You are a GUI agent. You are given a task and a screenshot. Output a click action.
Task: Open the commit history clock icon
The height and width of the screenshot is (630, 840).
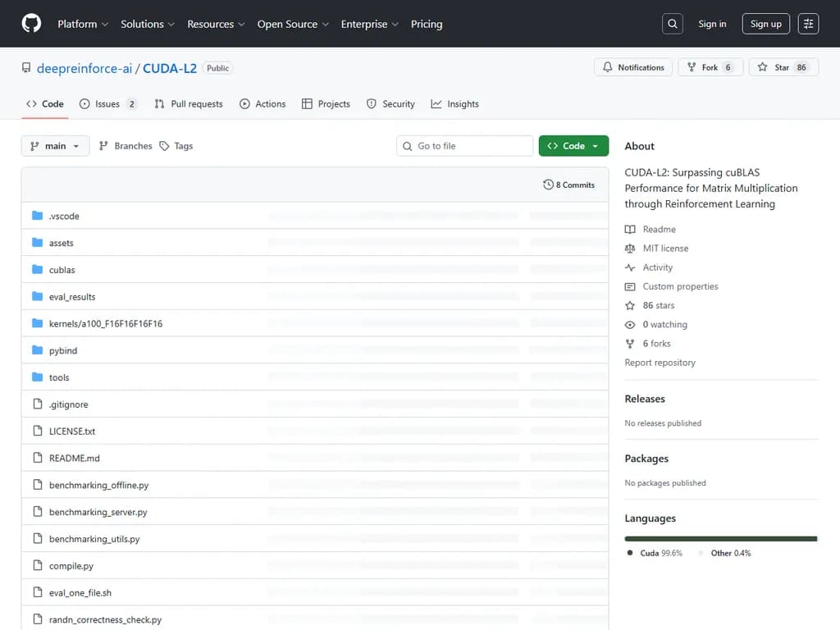[548, 185]
